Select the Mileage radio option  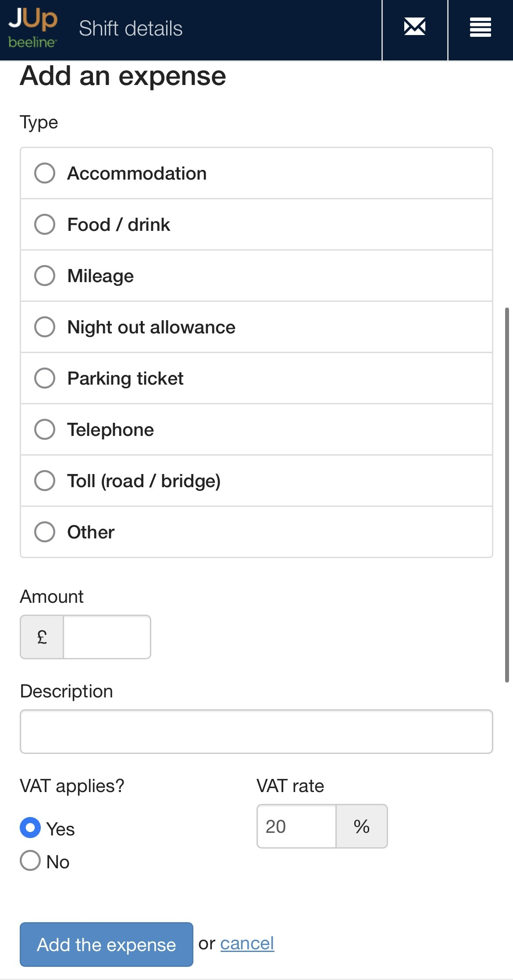45,276
